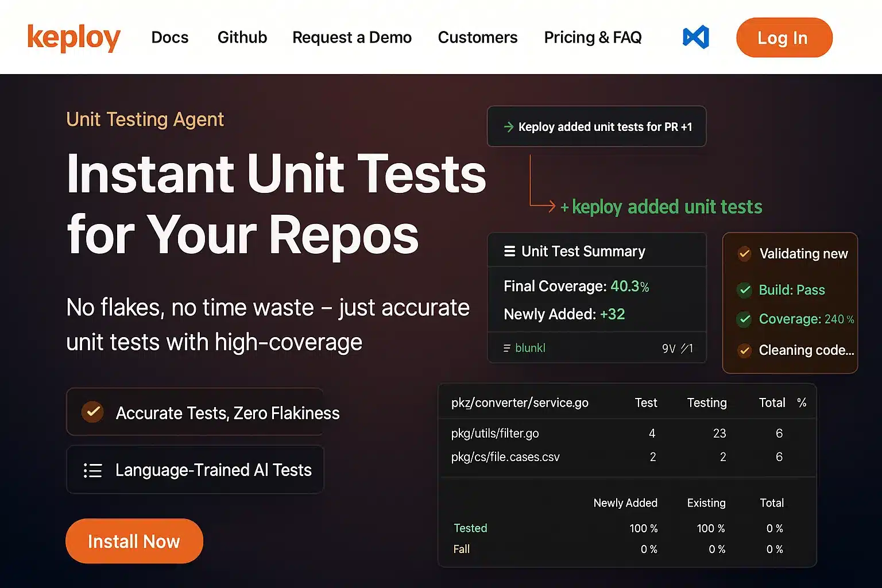882x588 pixels.
Task: Click the pkg/cs/file.cases.csv row
Action: pyautogui.click(x=627, y=457)
